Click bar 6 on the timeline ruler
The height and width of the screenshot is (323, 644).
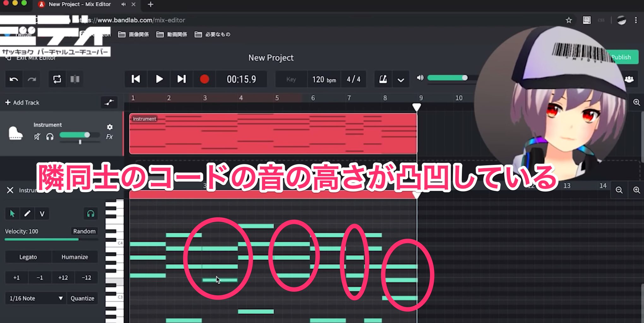pos(313,98)
